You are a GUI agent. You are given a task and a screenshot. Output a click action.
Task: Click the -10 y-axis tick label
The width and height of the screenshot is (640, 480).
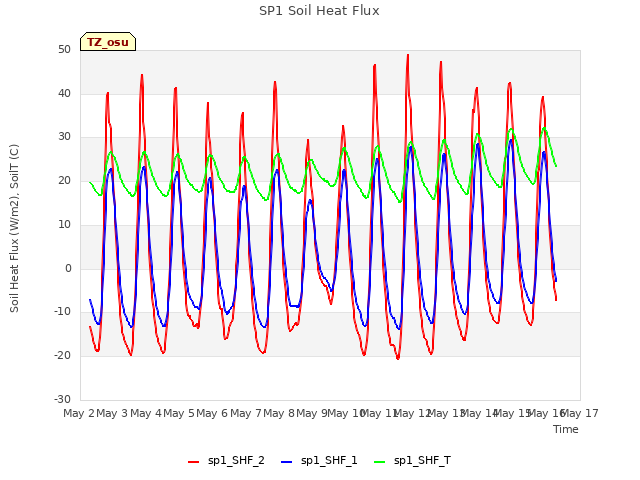(x=62, y=312)
